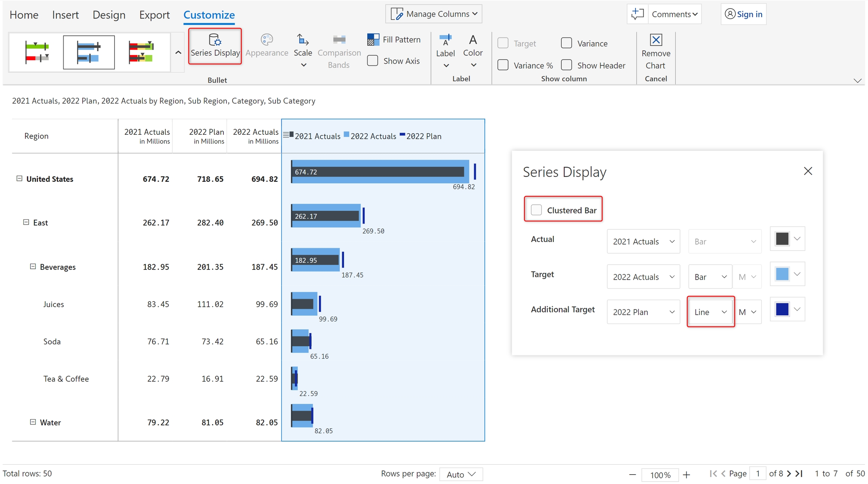Click the Scale icon in ribbon

click(303, 40)
